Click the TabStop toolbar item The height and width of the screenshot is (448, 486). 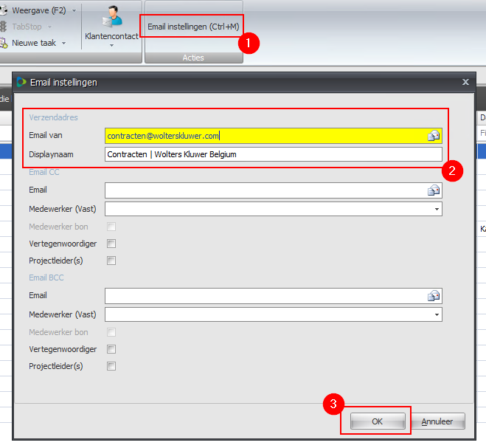pyautogui.click(x=27, y=27)
